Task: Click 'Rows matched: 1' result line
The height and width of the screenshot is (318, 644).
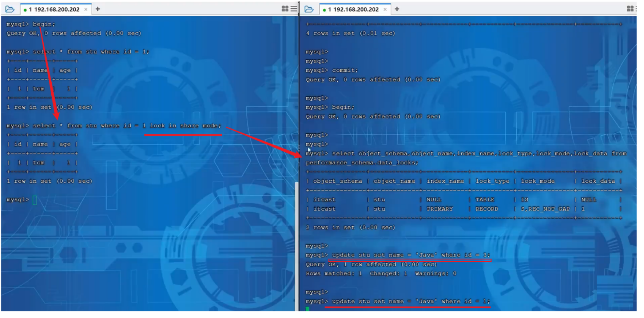Action: coord(334,274)
